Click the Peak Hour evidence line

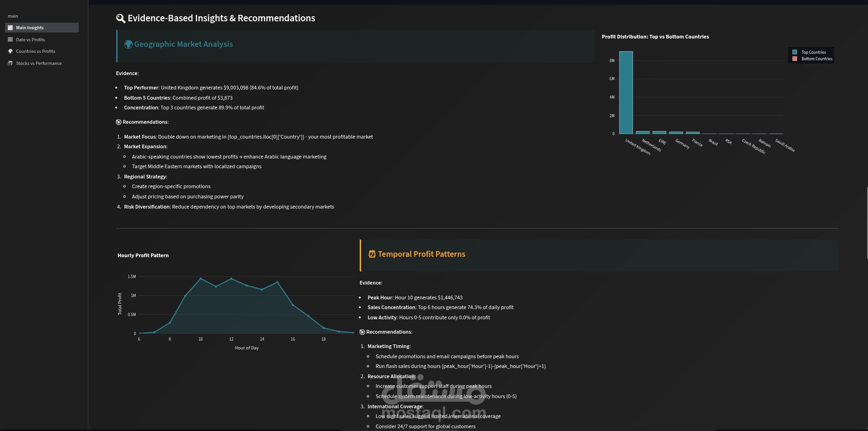415,298
